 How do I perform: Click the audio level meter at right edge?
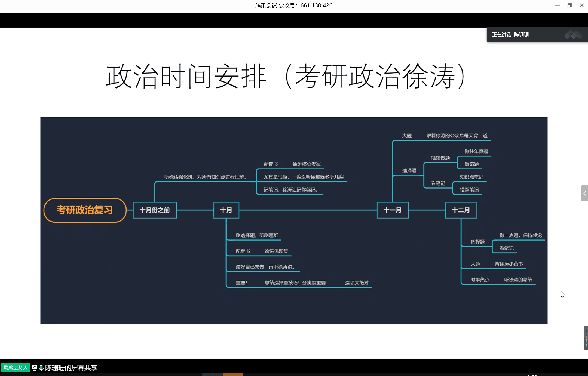coord(586,338)
